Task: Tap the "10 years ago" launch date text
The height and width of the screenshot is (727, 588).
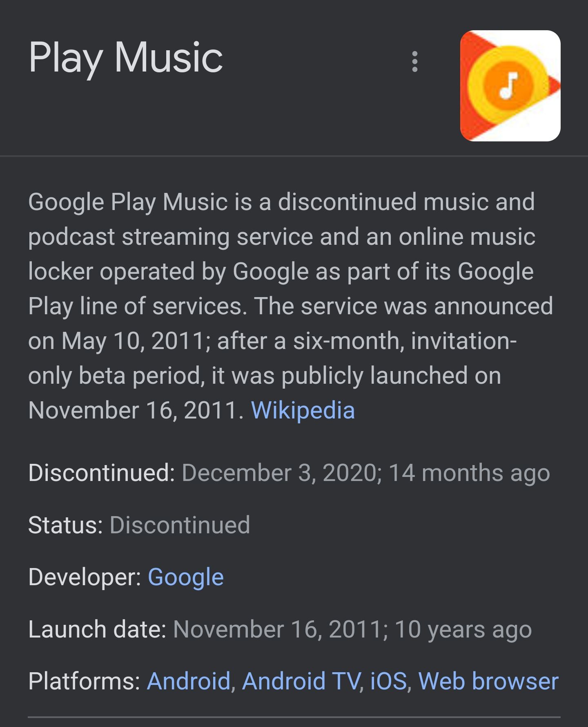Action: click(463, 629)
